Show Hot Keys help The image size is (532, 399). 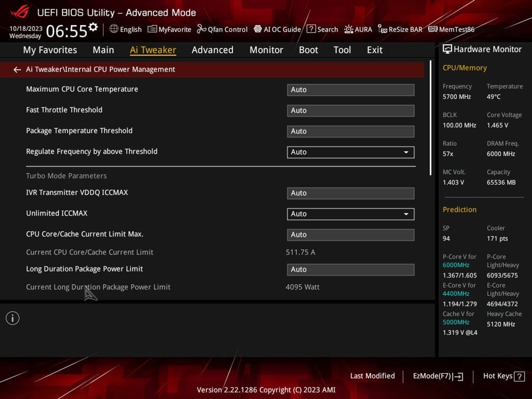pyautogui.click(x=504, y=376)
